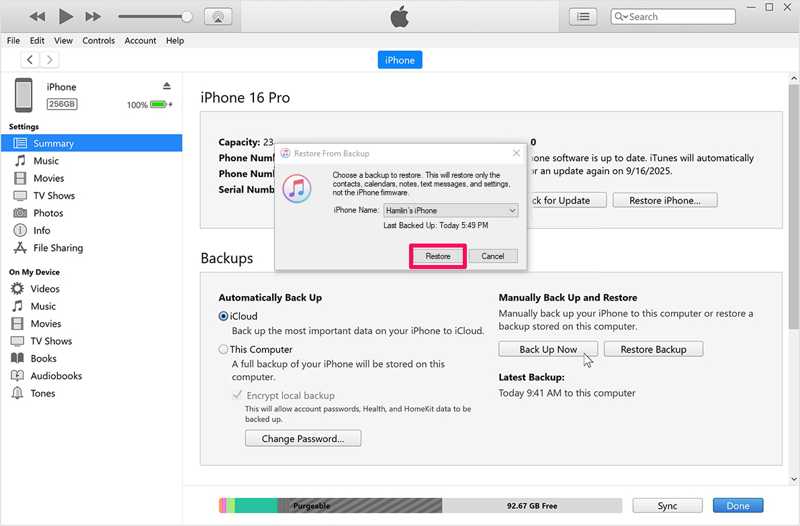
Task: Open the View menu
Action: 63,40
